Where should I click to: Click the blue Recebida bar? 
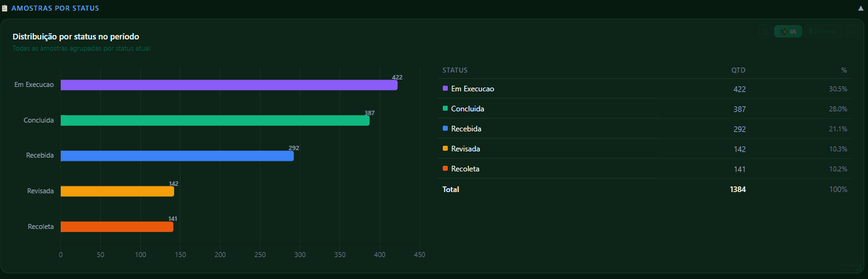coord(177,156)
